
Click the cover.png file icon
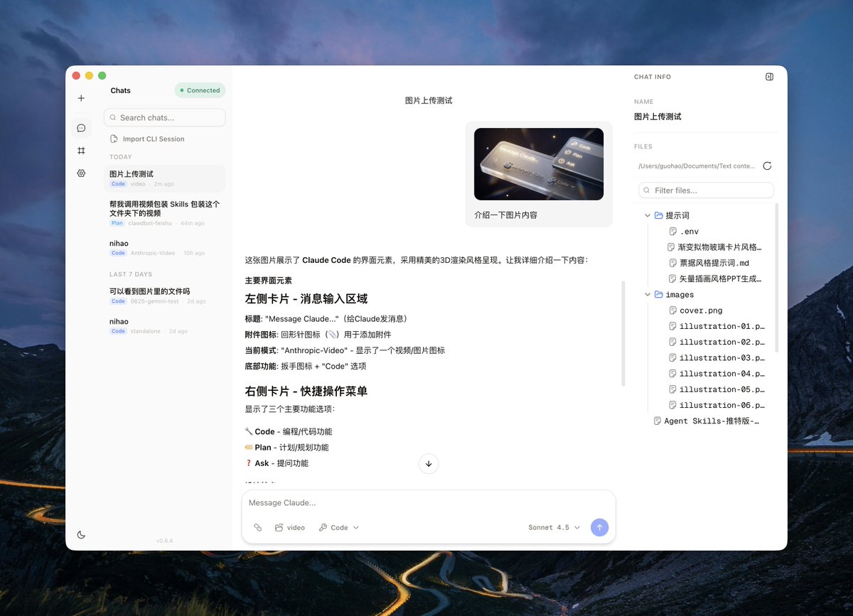(672, 310)
